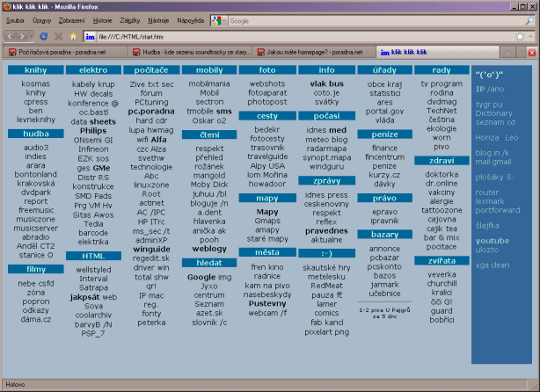
Task: Open the Home page icon in toolbar
Action: coord(74,36)
